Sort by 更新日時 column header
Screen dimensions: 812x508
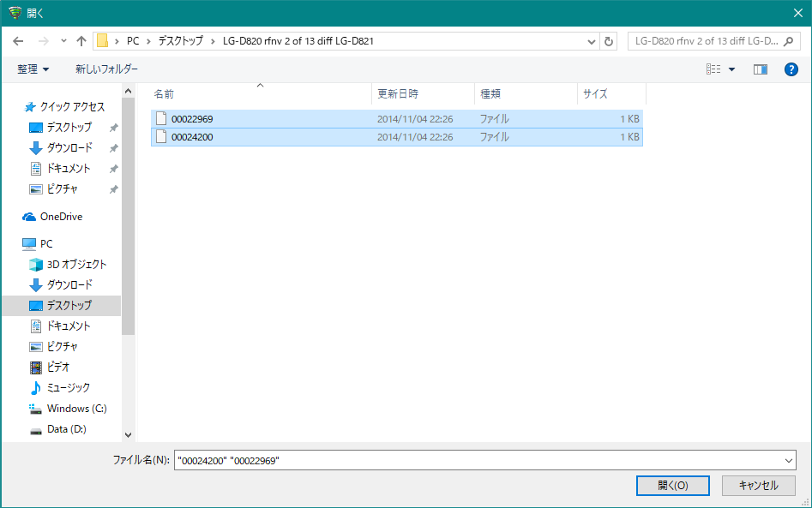coord(398,93)
